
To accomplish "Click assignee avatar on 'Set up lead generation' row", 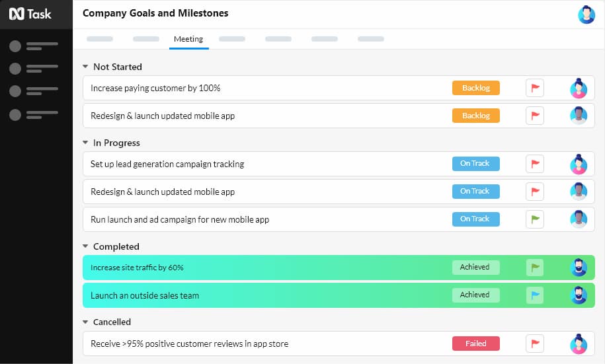I will 579,164.
